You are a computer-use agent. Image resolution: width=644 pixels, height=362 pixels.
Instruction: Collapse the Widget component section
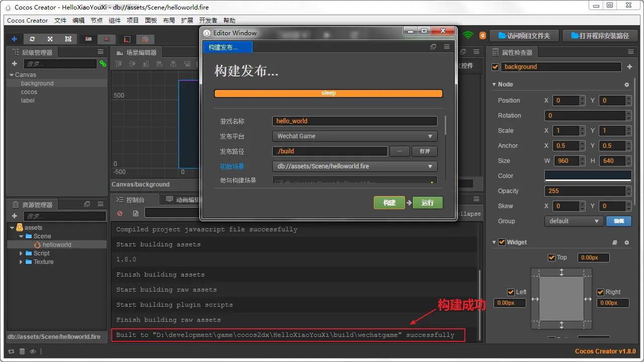pos(494,242)
